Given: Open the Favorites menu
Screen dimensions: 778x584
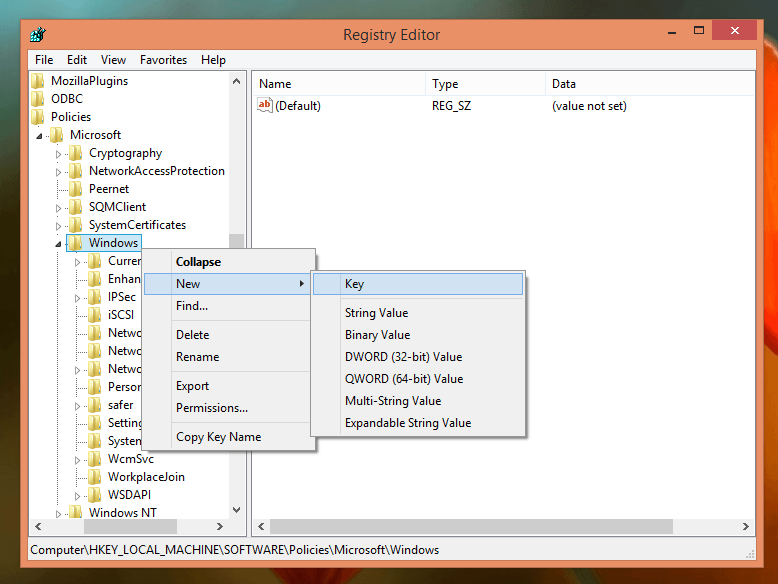Looking at the screenshot, I should (163, 60).
